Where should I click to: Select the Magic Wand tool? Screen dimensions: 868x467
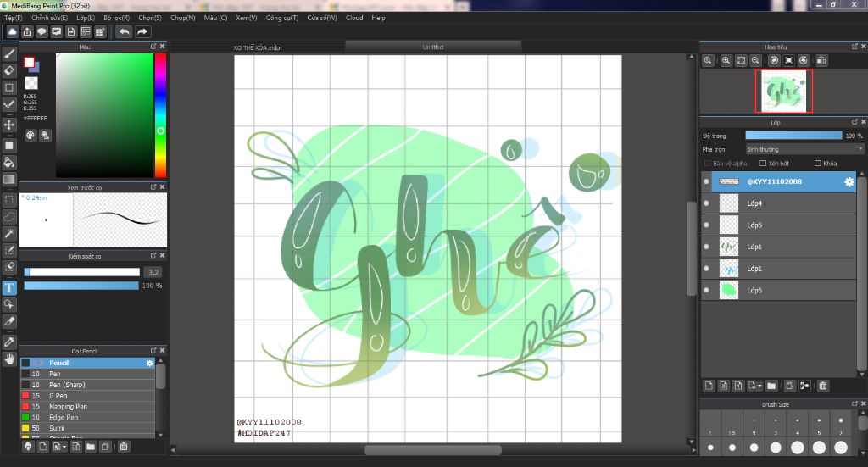click(x=8, y=233)
